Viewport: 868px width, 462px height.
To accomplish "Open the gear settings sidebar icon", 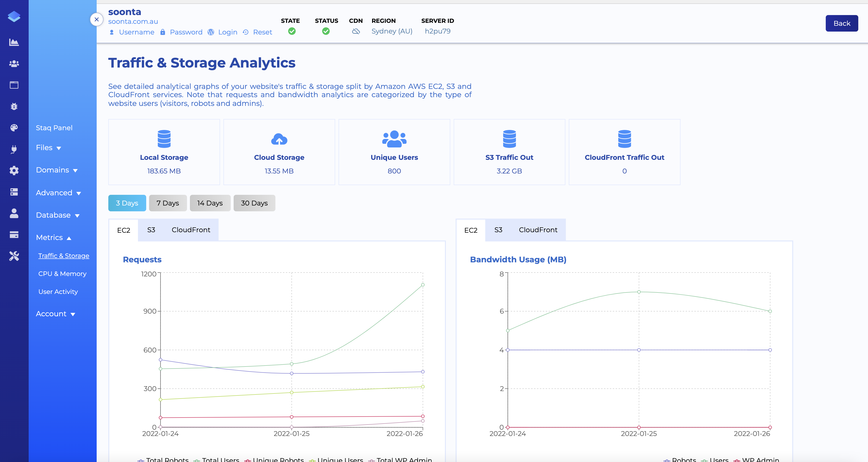I will (x=14, y=171).
